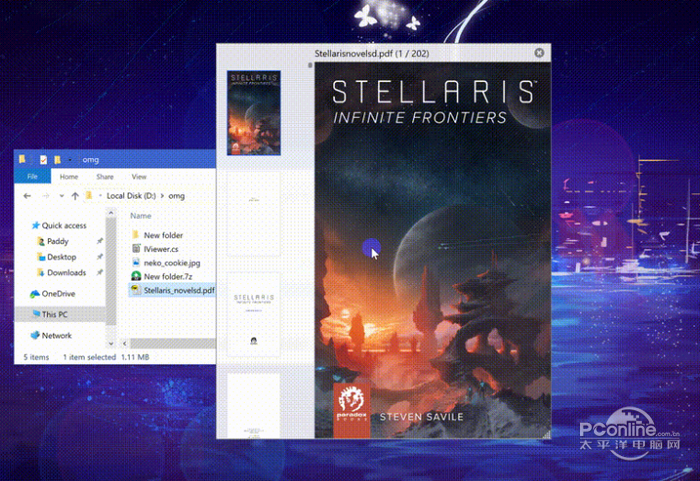This screenshot has width=700, height=481.
Task: Click the preview window title Stellarisnovelsd.pdf (1 / 202)
Action: (x=371, y=54)
